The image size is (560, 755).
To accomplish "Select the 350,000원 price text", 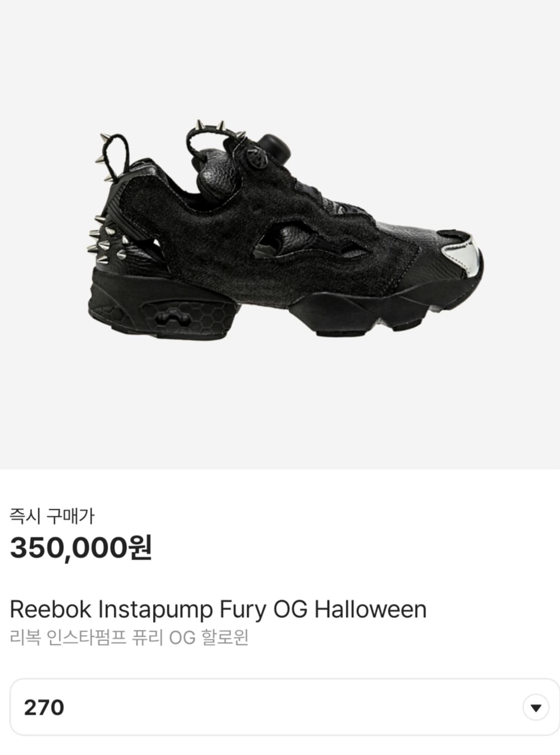I will click(x=81, y=548).
